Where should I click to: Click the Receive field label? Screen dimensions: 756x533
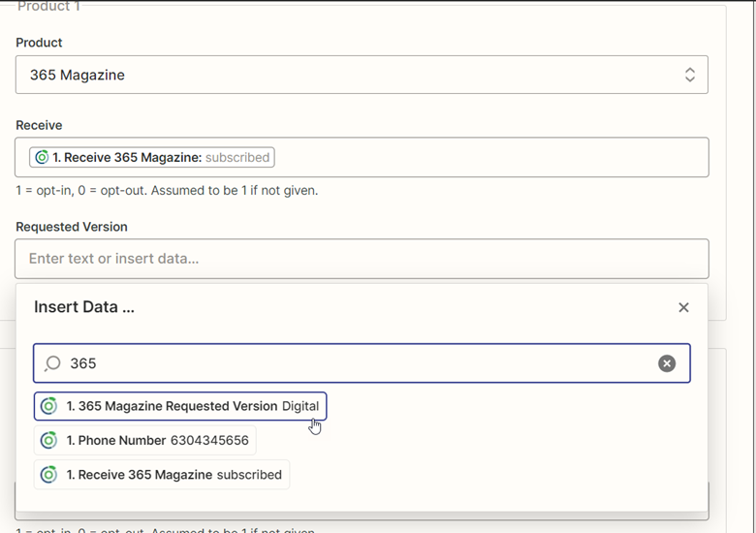(39, 125)
